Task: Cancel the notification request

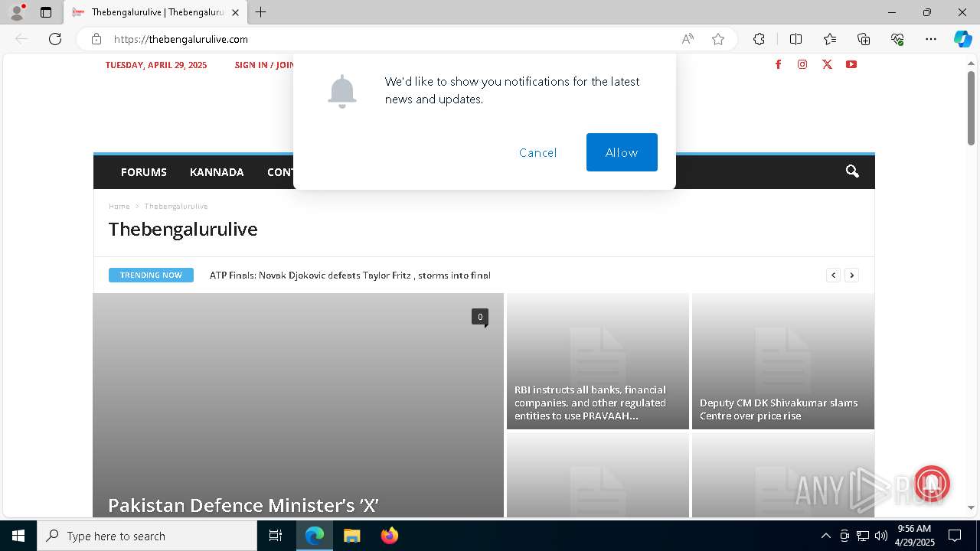Action: [538, 152]
